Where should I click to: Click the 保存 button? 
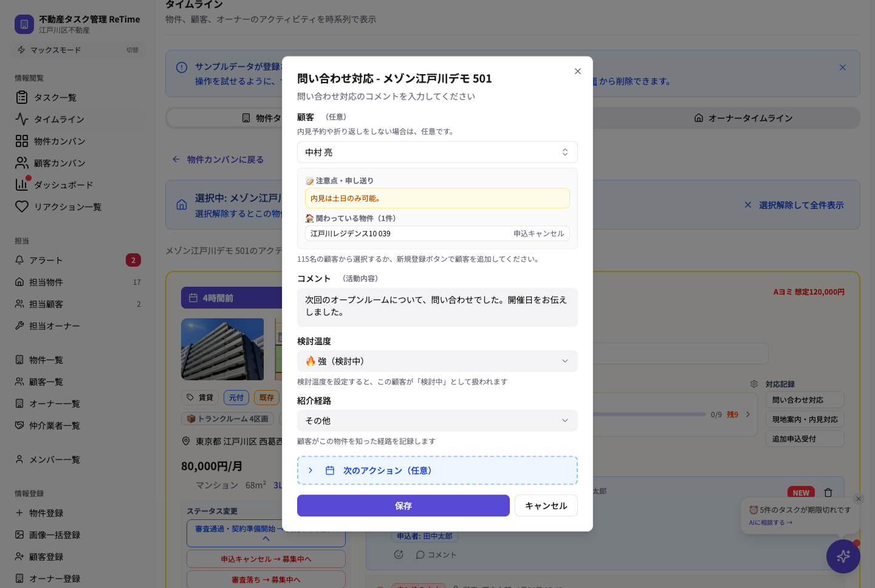[403, 506]
